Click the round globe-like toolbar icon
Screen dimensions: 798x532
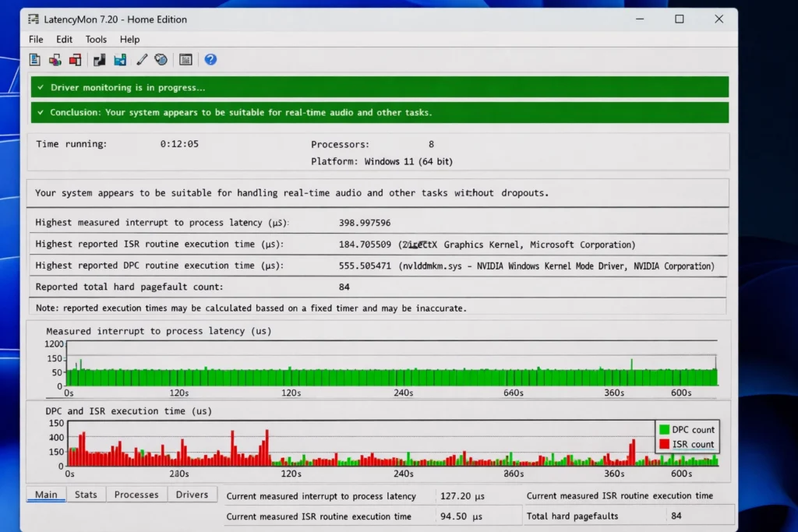161,60
